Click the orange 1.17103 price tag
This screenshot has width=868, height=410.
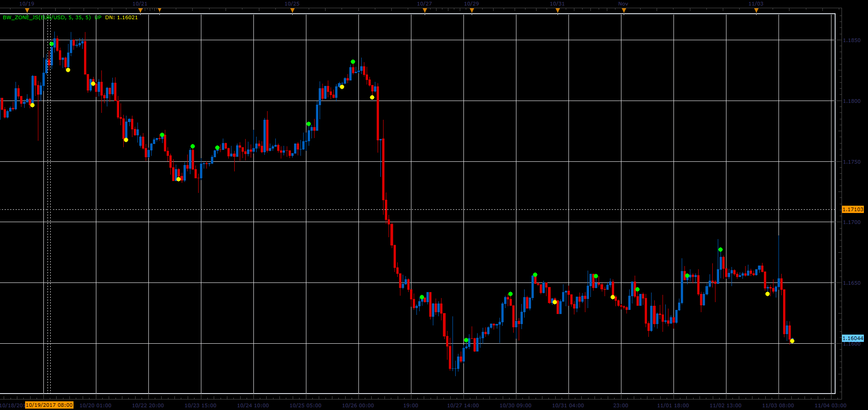click(x=853, y=209)
